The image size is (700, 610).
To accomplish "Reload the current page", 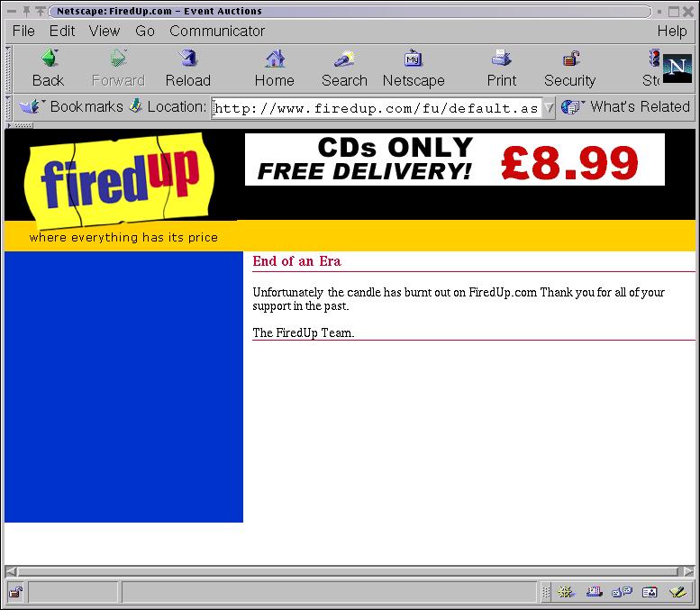I will 188,68.
